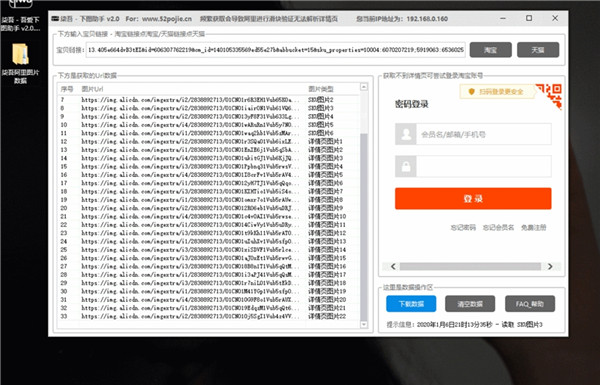The image size is (600, 385).
Task: Click the 清空数据 button
Action: [x=470, y=303]
